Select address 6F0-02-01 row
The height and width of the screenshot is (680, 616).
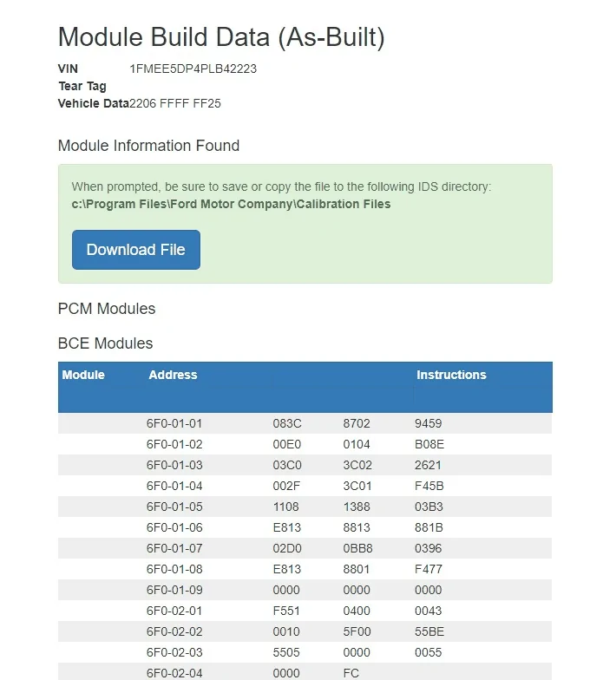coord(305,611)
